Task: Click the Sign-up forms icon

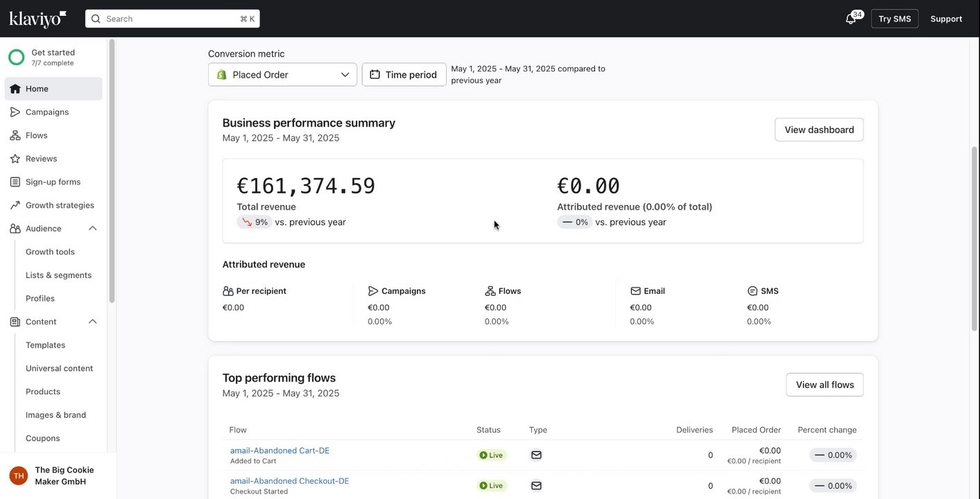Action: click(15, 182)
